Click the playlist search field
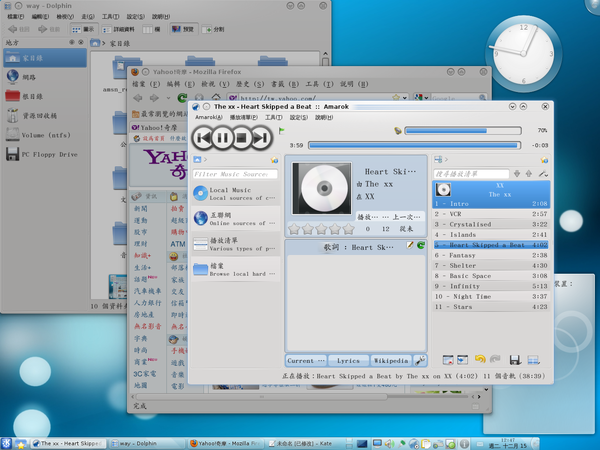 pos(471,174)
